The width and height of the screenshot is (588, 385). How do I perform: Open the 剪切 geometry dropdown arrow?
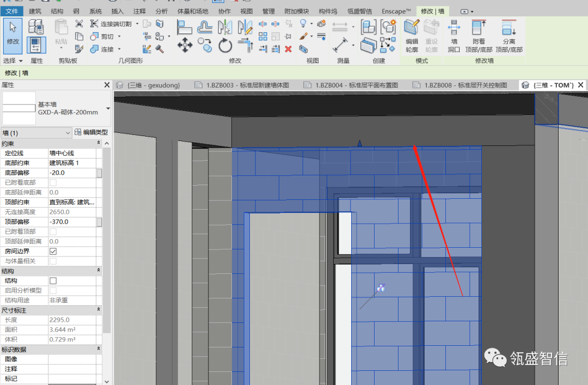point(119,36)
